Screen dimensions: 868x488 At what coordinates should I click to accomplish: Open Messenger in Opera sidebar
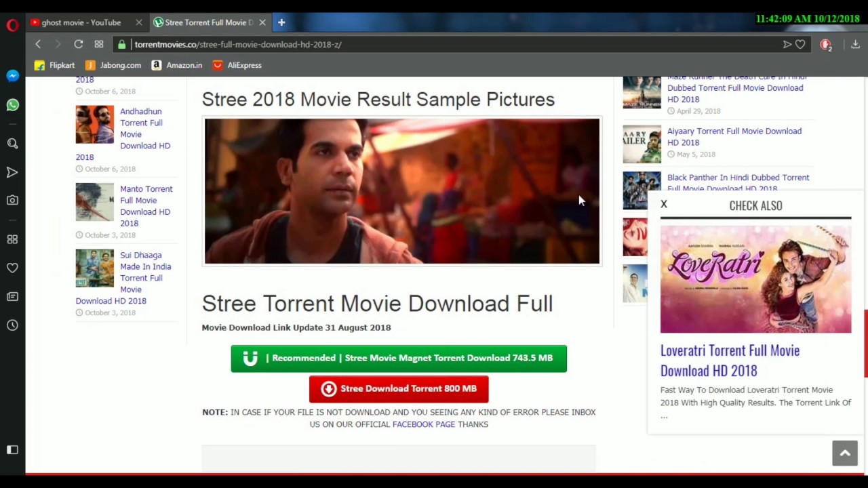click(x=12, y=76)
